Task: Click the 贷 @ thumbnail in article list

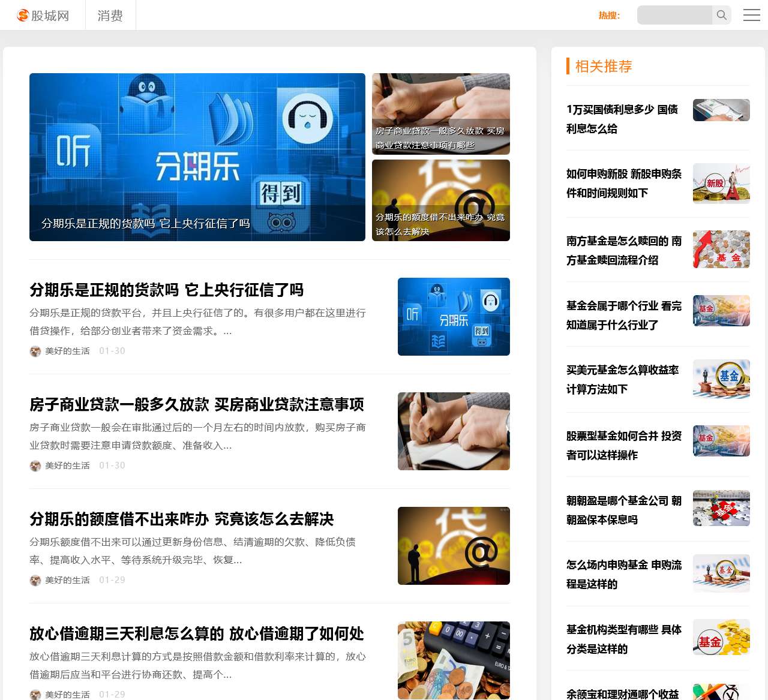Action: tap(454, 546)
